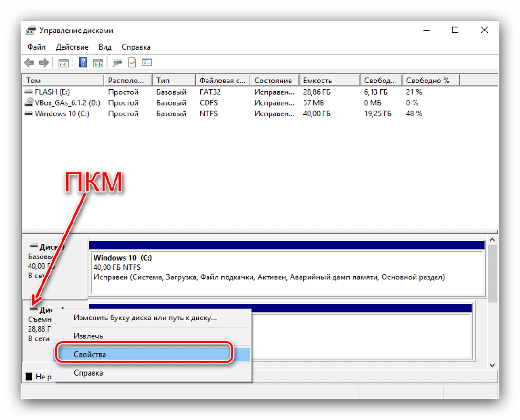The width and height of the screenshot is (520, 420).
Task: Select Изменить букву диска или путь к диску
Action: 145,318
